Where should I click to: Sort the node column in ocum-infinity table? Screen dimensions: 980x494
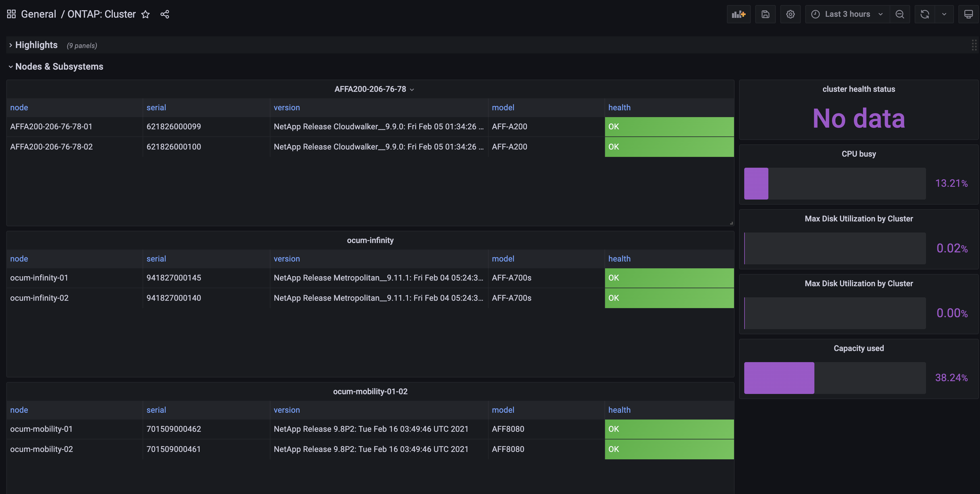19,258
